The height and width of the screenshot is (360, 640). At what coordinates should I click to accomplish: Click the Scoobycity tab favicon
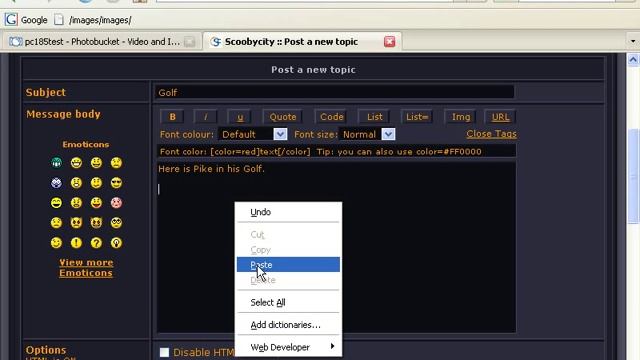[x=216, y=42]
